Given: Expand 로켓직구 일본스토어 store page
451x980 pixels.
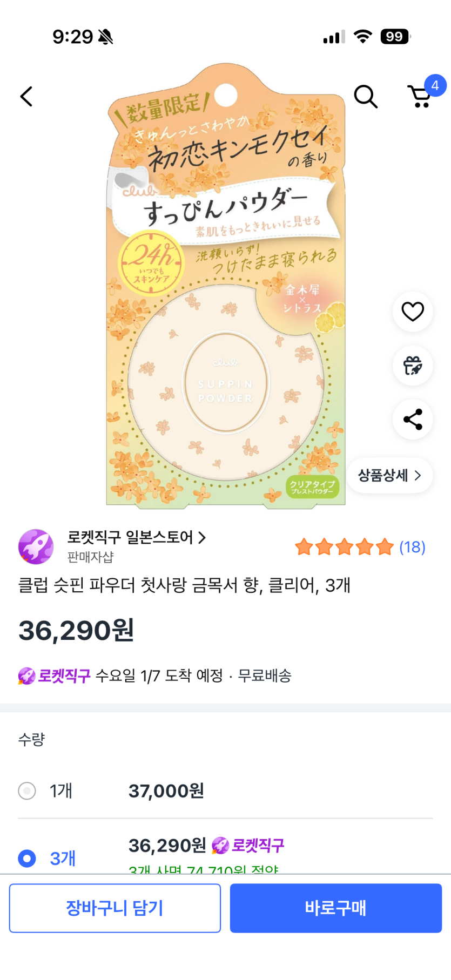Looking at the screenshot, I should pos(136,537).
